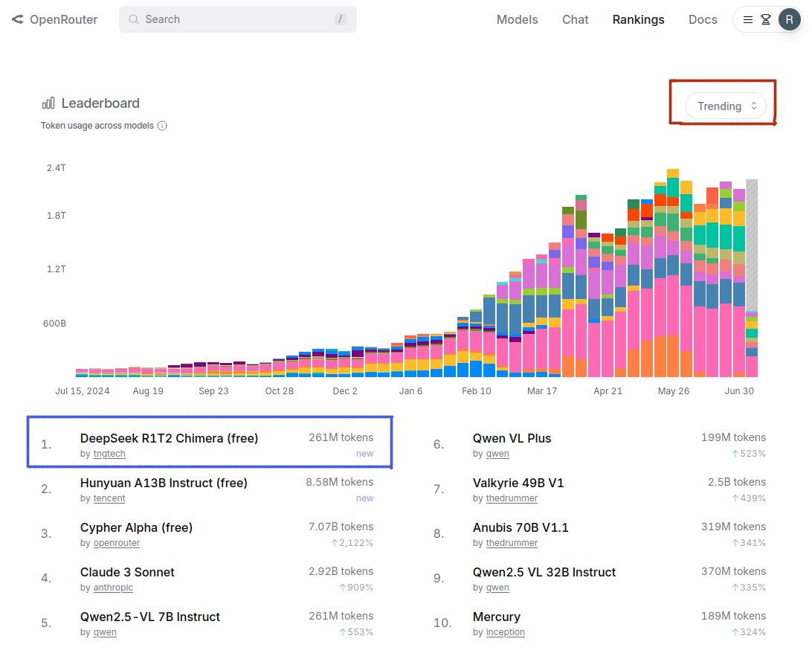The image size is (812, 659).
Task: Click the 2,122% growth figure
Action: 352,543
